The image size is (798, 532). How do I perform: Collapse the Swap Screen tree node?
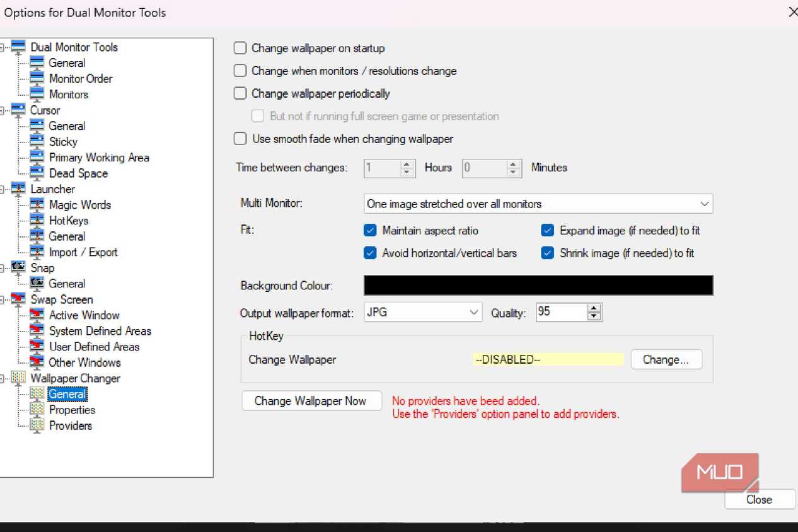pos(2,299)
